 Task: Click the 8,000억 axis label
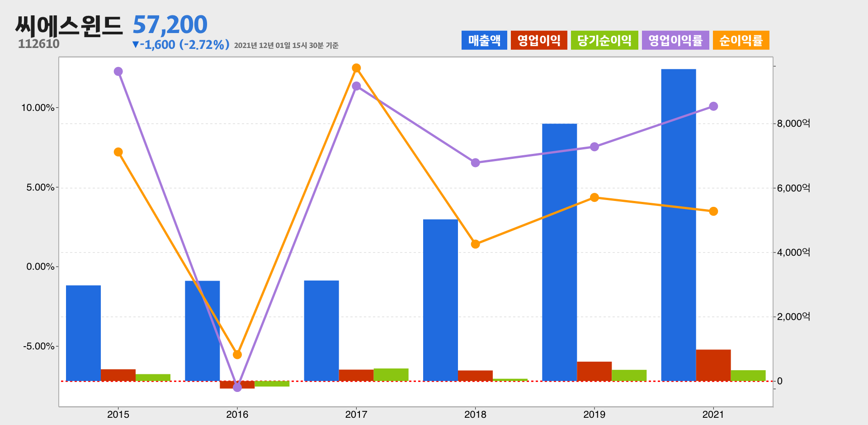coord(793,124)
